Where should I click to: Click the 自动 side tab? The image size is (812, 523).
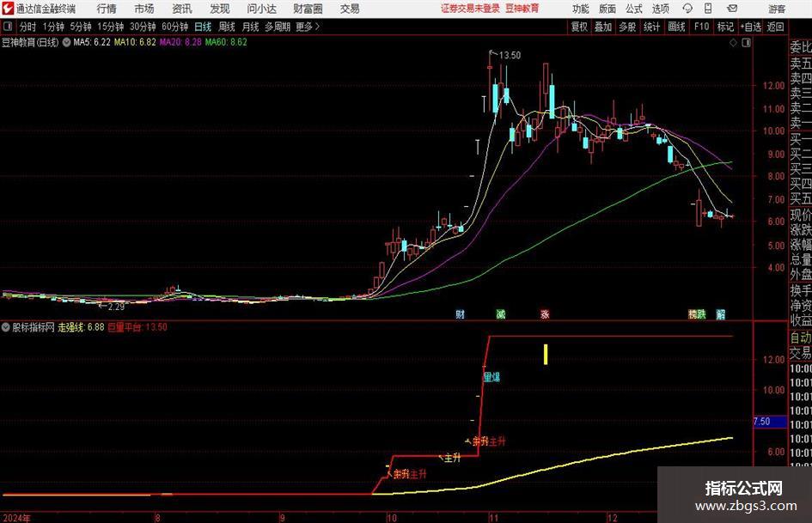(x=800, y=338)
